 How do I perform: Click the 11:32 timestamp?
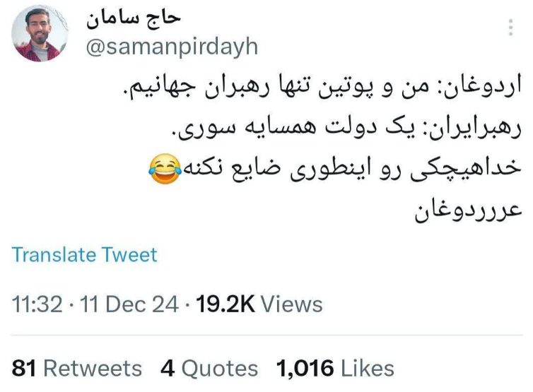(x=37, y=304)
